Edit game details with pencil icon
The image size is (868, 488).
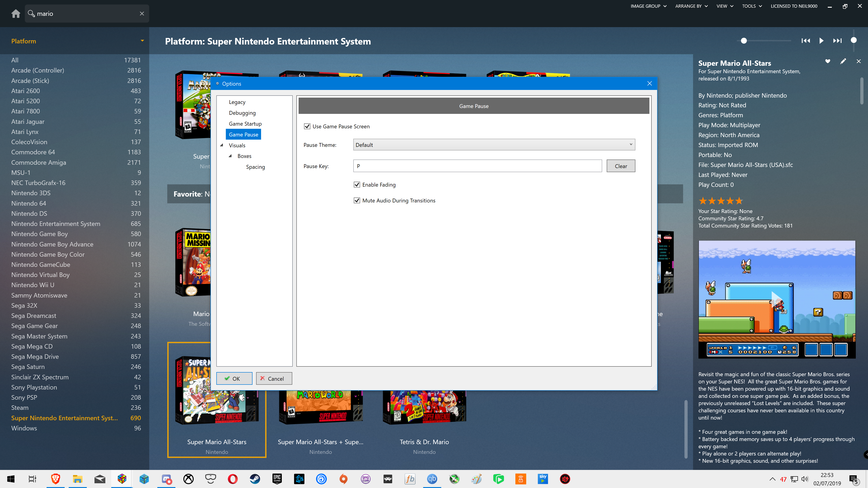click(843, 61)
